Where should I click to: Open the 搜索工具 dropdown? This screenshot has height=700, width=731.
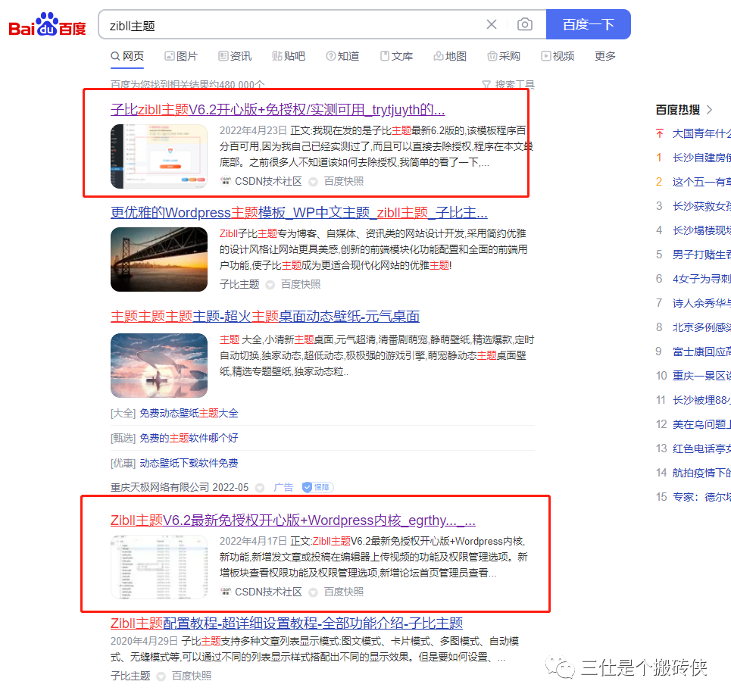pyautogui.click(x=510, y=84)
